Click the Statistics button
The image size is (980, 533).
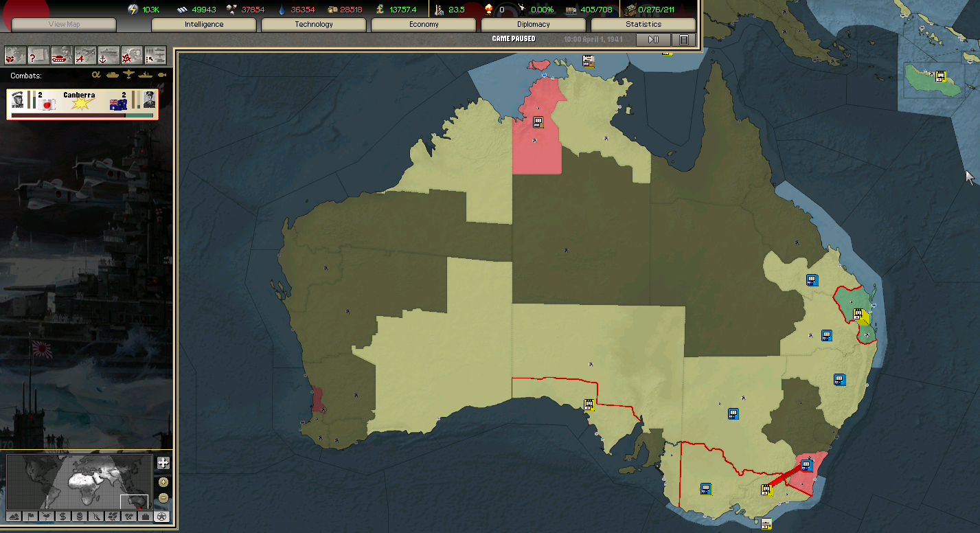tap(643, 25)
